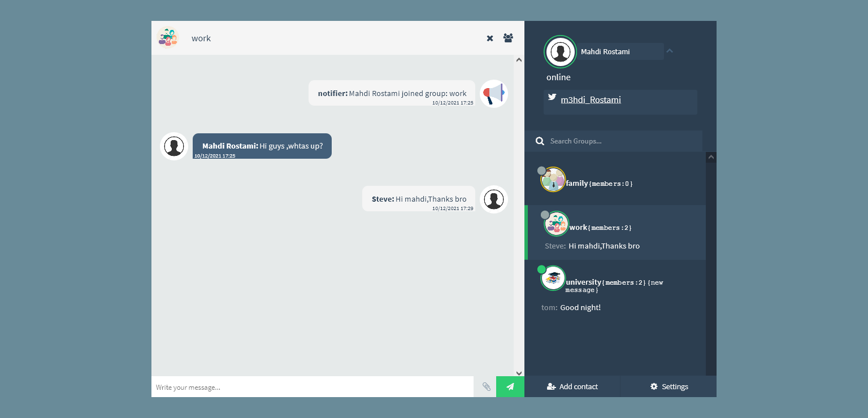
Task: Open the group members icon in chat header
Action: click(508, 38)
